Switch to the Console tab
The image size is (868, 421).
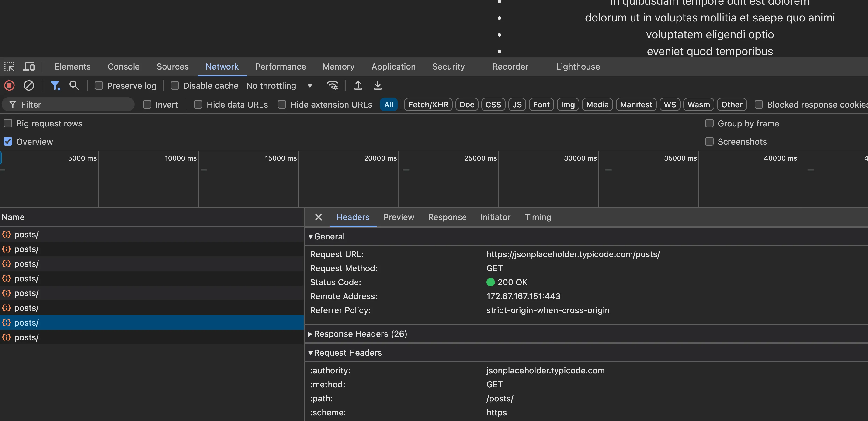[123, 67]
